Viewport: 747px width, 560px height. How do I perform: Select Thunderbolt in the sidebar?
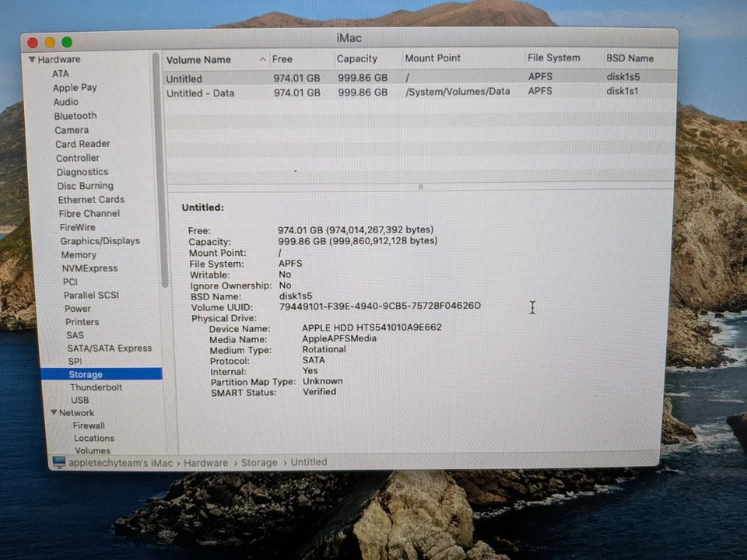(96, 387)
